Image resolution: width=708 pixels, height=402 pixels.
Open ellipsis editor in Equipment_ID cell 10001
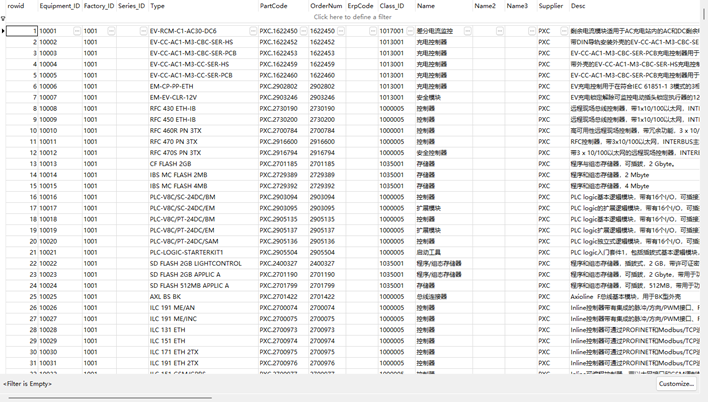[x=77, y=31]
